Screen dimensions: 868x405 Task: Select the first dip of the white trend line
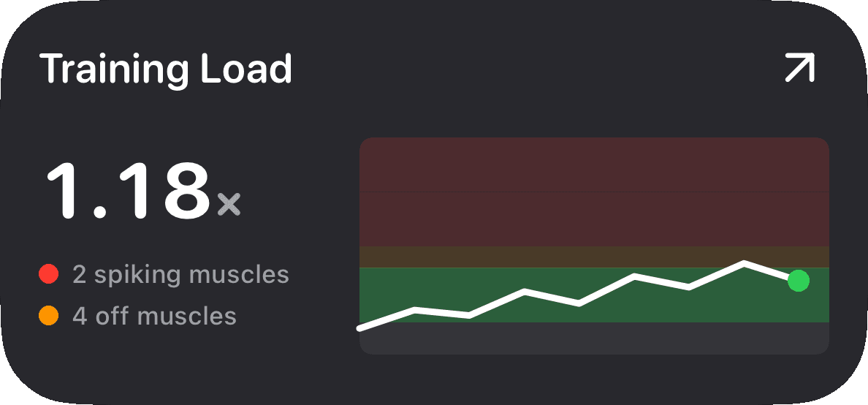(469, 315)
